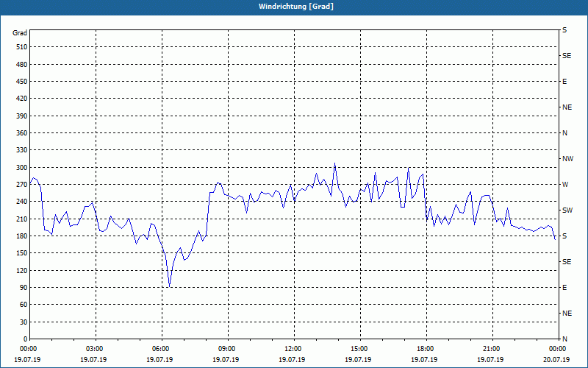588x368 pixels.
Task: Click the 180 y-axis value
Action: (21, 236)
